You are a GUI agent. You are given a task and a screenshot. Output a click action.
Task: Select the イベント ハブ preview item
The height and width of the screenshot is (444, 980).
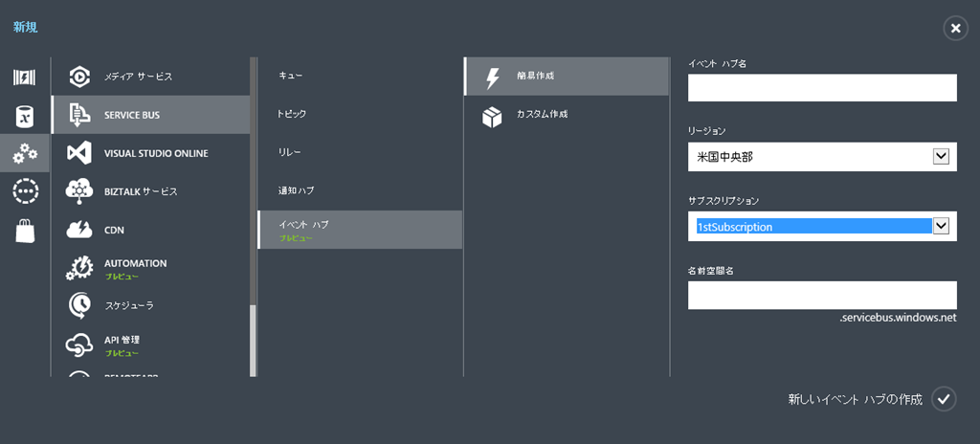click(x=360, y=230)
